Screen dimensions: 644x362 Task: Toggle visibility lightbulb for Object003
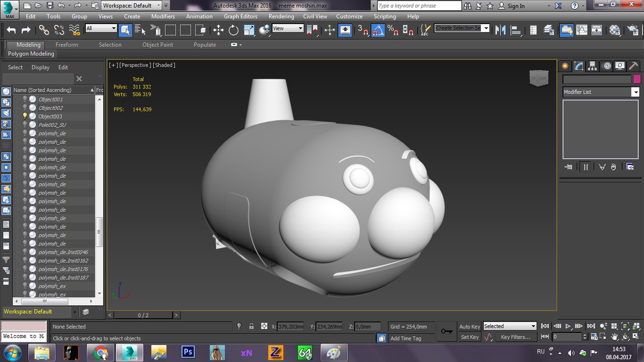click(x=25, y=116)
